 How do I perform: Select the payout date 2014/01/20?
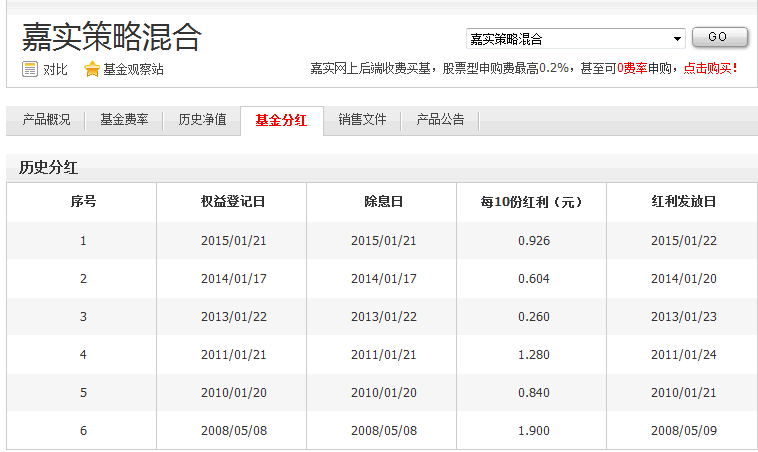[684, 279]
